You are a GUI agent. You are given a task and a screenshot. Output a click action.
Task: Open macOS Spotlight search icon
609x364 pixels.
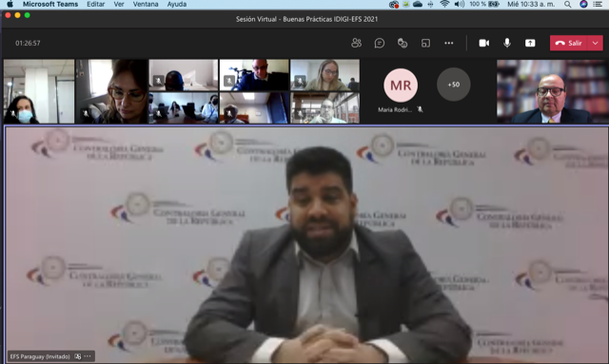point(568,4)
